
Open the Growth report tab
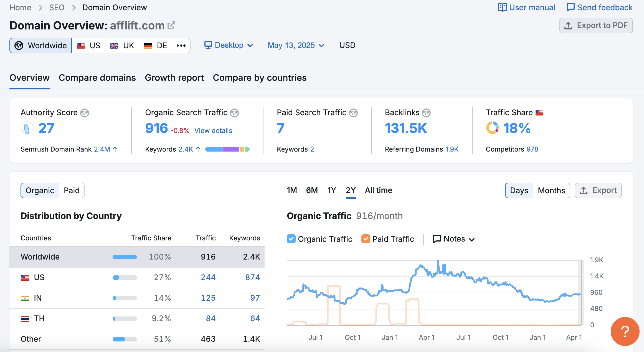tap(174, 78)
